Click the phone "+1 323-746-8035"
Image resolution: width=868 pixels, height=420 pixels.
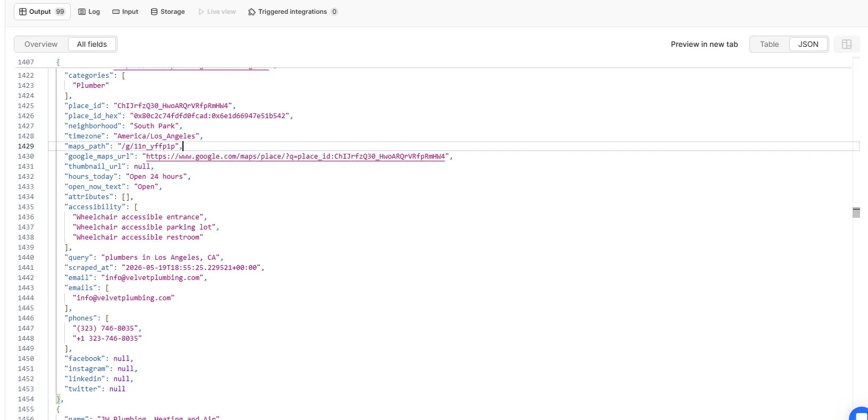coord(107,339)
